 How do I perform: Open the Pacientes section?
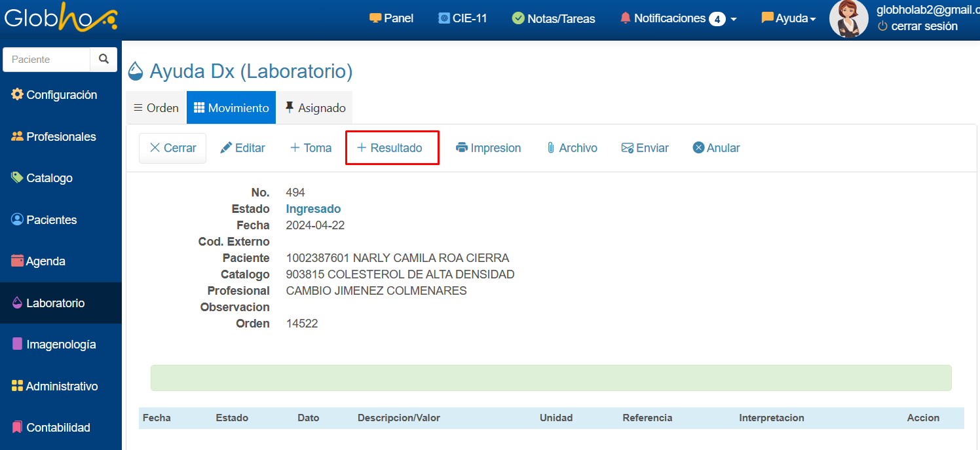[x=44, y=220]
